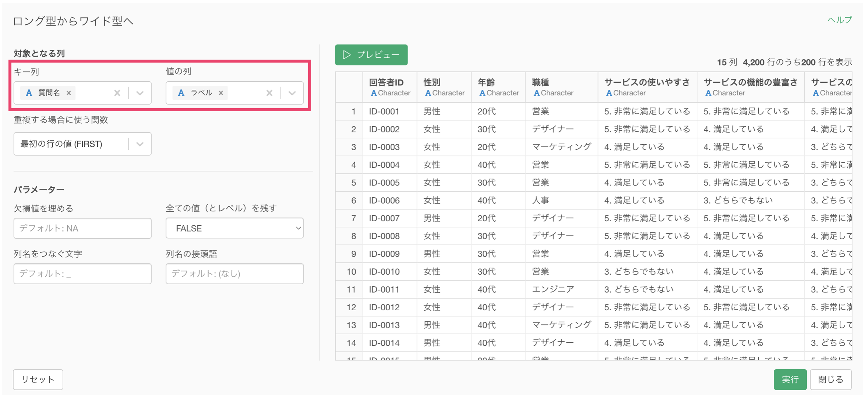Click the 欠損値を埋める input field
The height and width of the screenshot is (399, 868).
(82, 228)
